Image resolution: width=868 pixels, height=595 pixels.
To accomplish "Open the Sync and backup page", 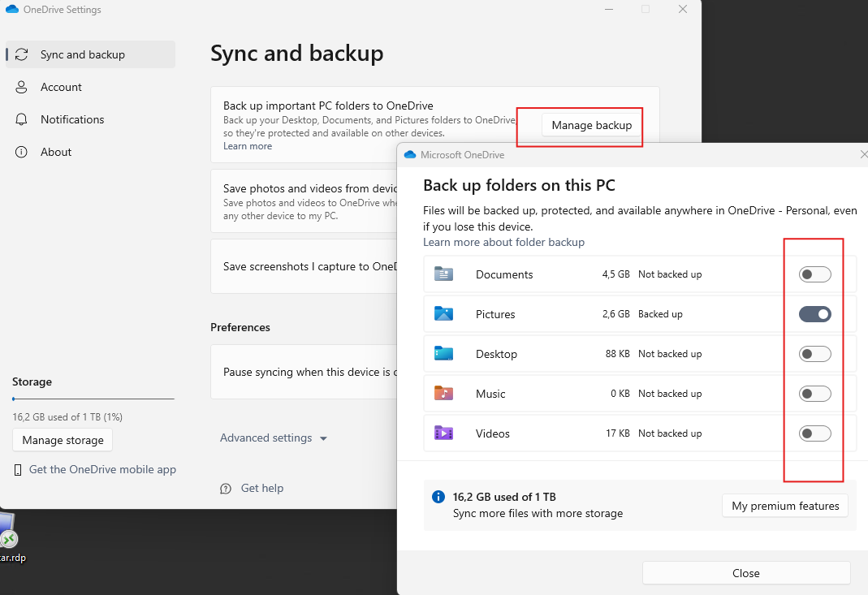I will (91, 54).
